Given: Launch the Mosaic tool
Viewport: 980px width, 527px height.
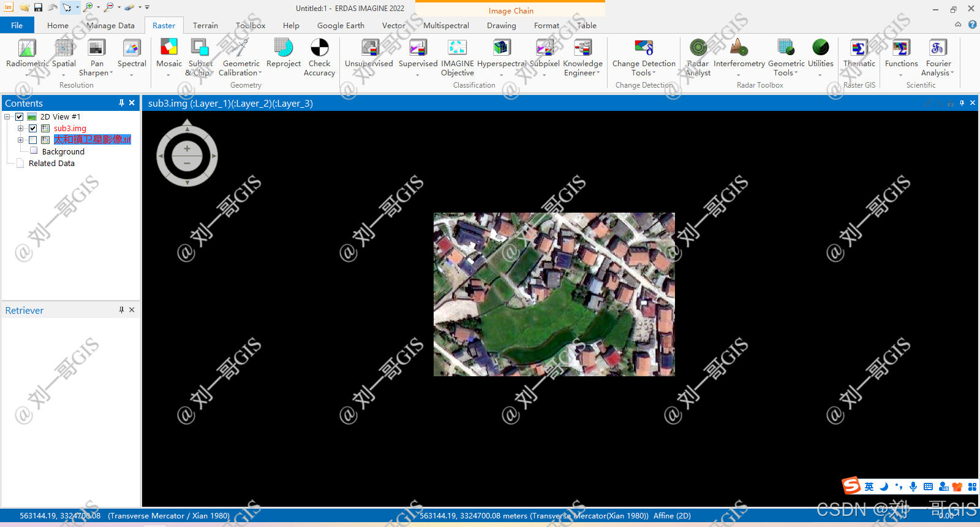Looking at the screenshot, I should [x=168, y=56].
